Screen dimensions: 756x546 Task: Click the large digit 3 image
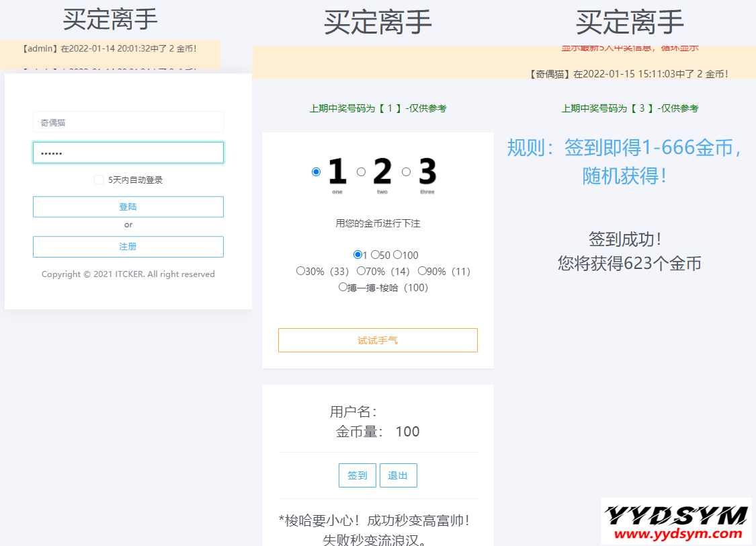(427, 172)
